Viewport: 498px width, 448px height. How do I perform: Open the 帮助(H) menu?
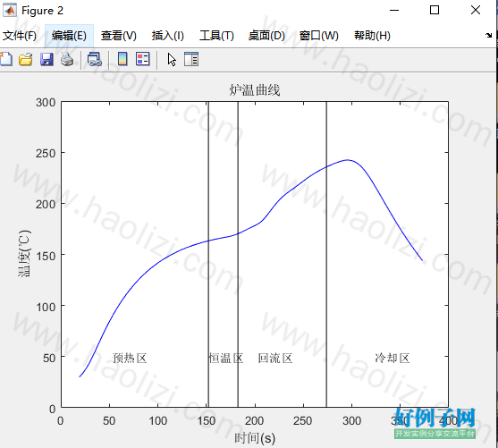point(372,36)
